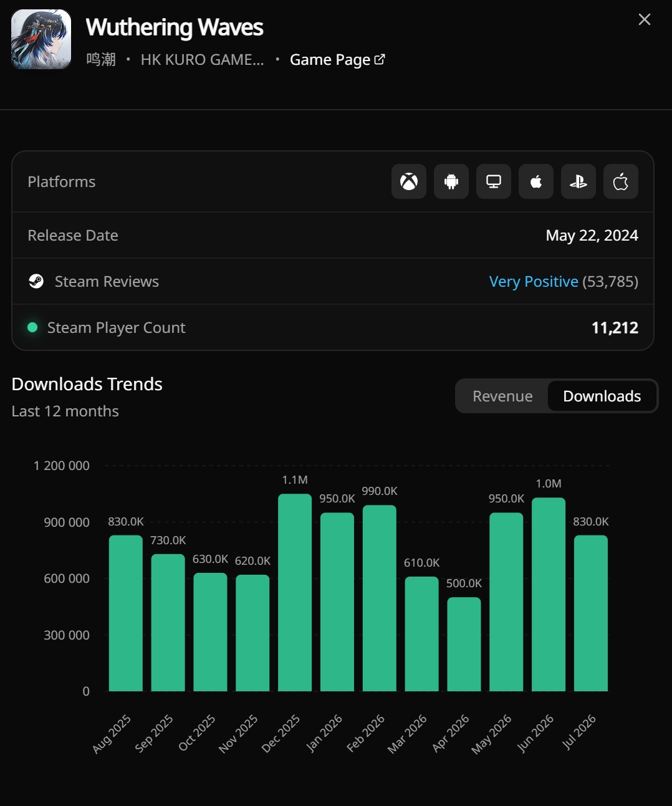The height and width of the screenshot is (806, 672).
Task: Click the release date May 22, 2024
Action: click(x=592, y=236)
